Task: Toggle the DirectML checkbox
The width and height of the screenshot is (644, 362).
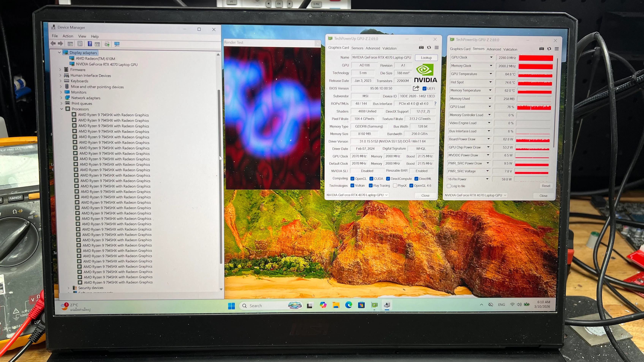Action: (416, 179)
